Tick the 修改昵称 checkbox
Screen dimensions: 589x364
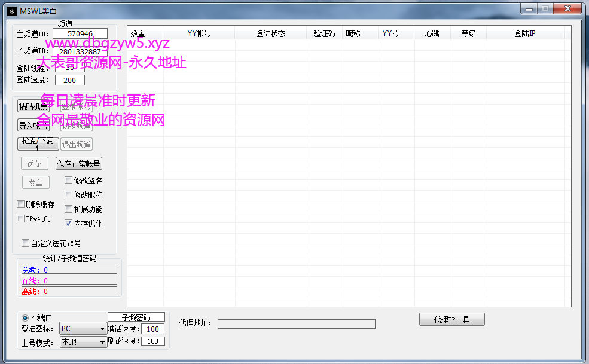click(x=69, y=194)
